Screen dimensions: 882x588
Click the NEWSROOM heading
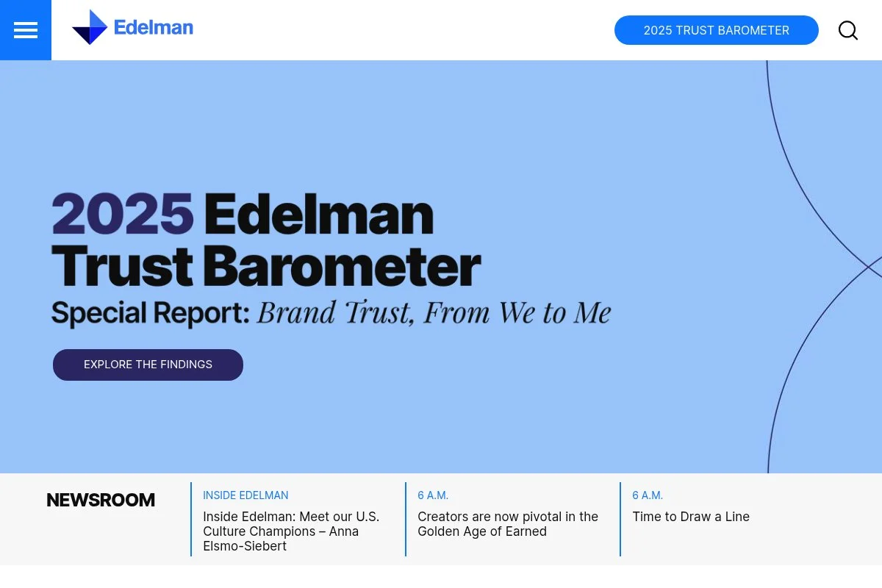coord(100,500)
